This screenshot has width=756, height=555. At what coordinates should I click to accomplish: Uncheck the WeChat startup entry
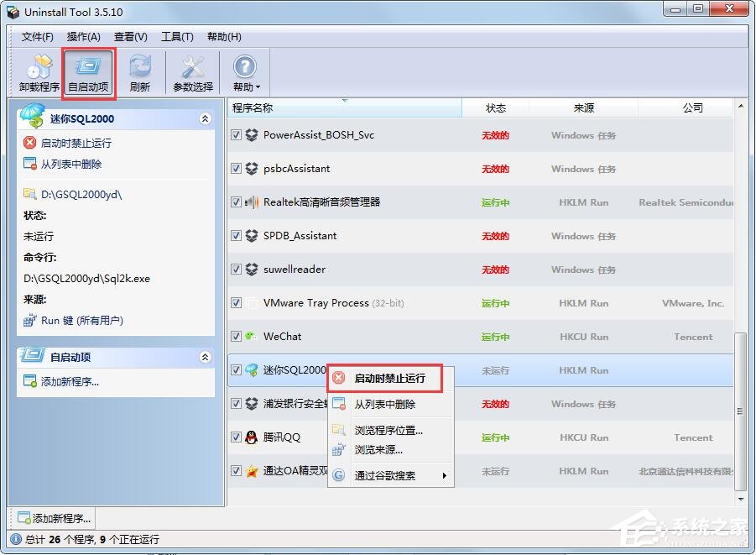237,337
